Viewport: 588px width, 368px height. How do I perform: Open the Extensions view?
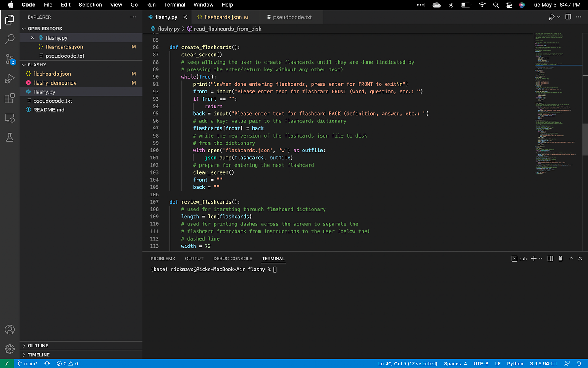coord(10,98)
